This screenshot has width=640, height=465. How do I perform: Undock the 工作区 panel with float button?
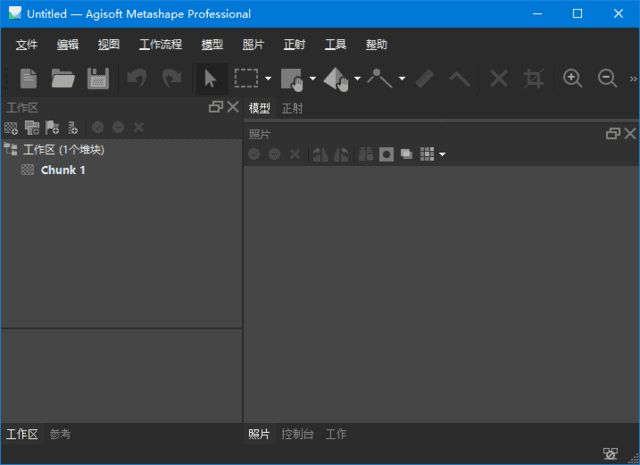(215, 107)
